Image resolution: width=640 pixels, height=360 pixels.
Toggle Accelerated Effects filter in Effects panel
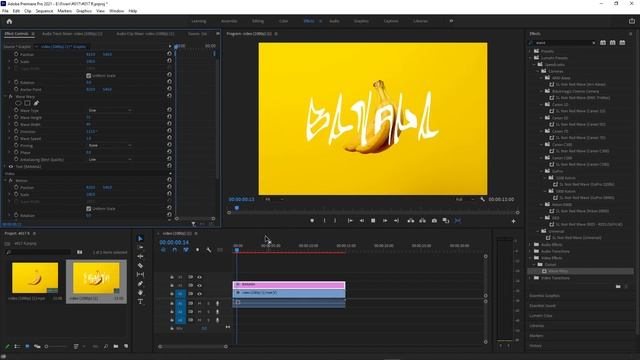coord(603,42)
